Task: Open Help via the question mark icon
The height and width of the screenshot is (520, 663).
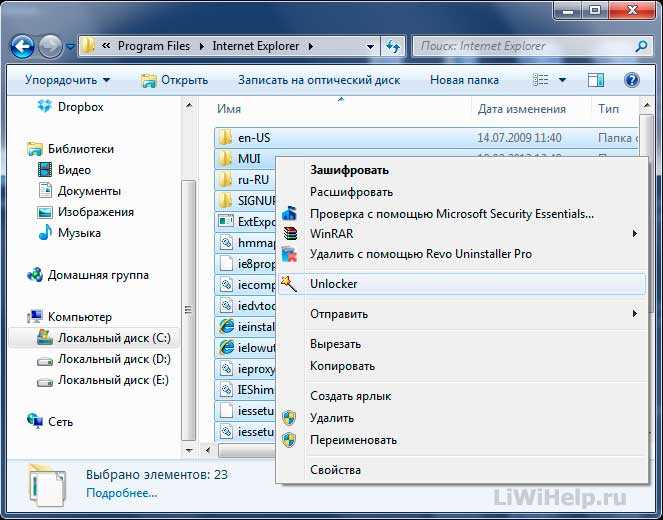Action: click(x=632, y=80)
